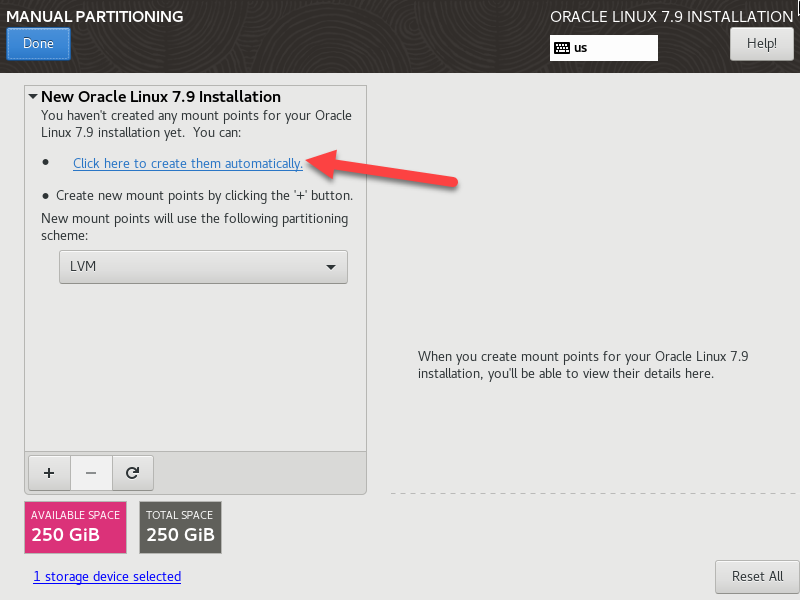800x600 pixels.
Task: Collapse the New Oracle Linux 7.9 Installation triangle
Action: click(x=33, y=97)
